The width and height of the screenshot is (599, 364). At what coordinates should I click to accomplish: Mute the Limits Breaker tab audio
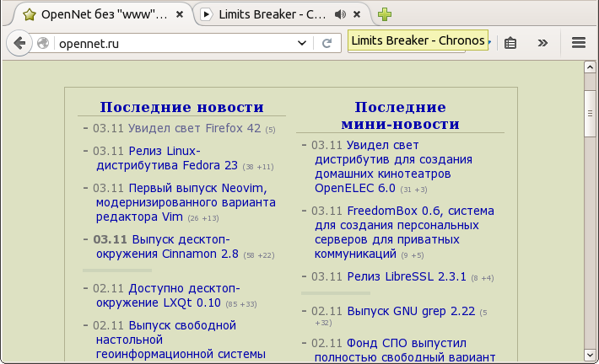[340, 14]
